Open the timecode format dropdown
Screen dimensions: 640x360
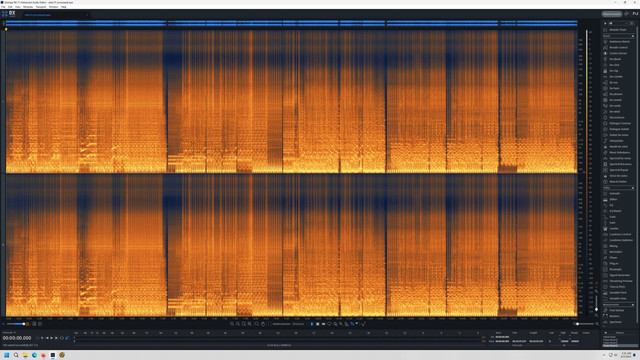pos(9,333)
